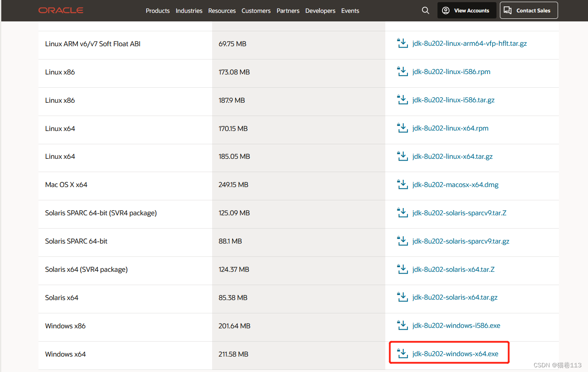Click download icon for linux-x64.tar.gz
This screenshot has width=588, height=372.
click(x=402, y=156)
